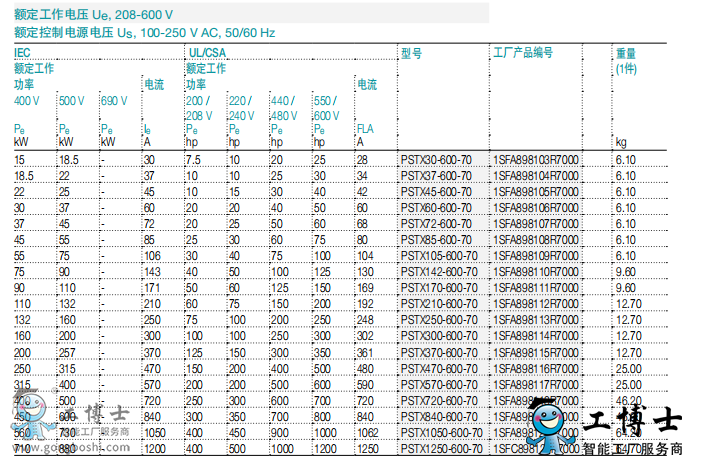Viewport: 704px width, 467px height.
Task: Select the 7.5 hp value in PSTX30 row
Action: [x=193, y=160]
